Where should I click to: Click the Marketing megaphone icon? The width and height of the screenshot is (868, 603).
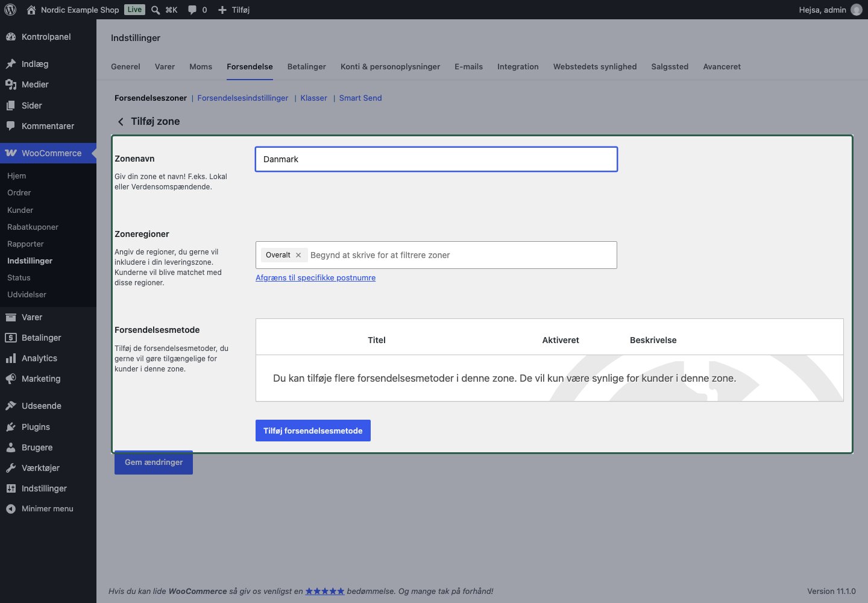[11, 379]
